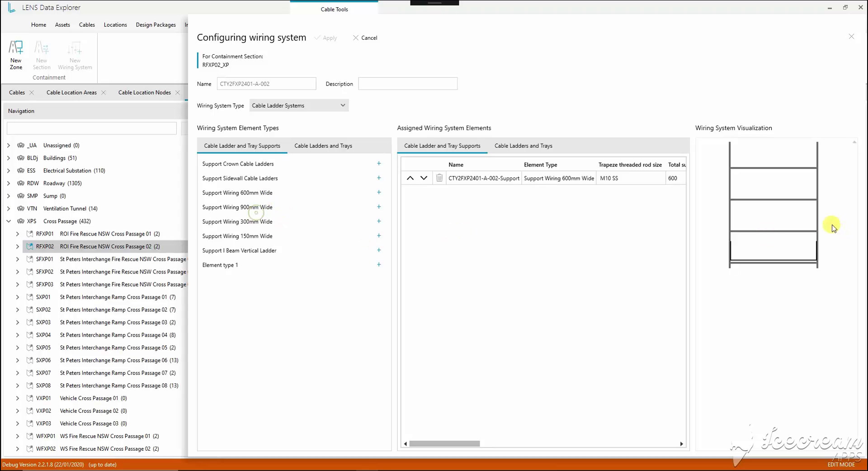Click the Navigation search field
The image size is (868, 471).
[x=92, y=128]
